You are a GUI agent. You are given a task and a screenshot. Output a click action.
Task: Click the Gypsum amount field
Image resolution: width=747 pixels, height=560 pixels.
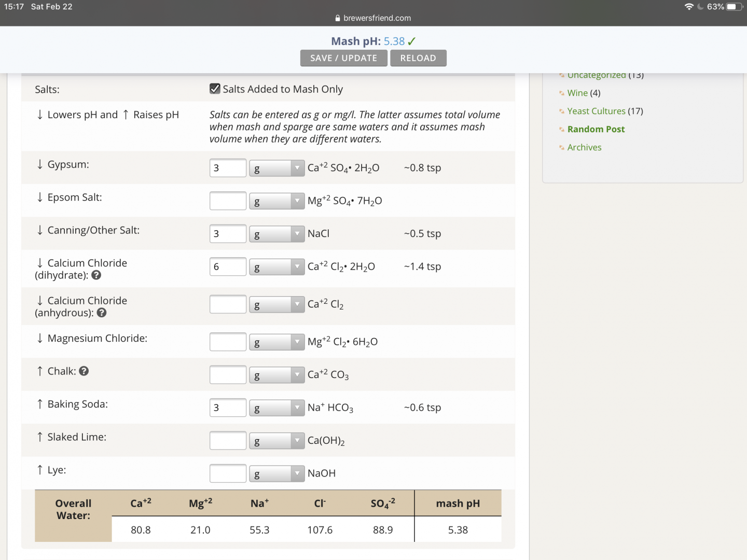point(228,168)
